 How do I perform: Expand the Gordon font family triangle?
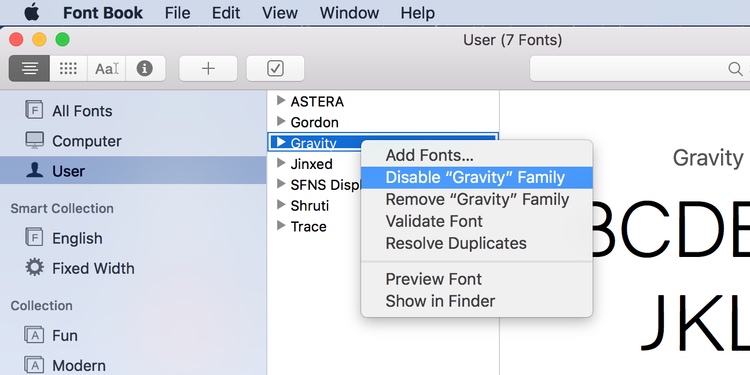click(281, 121)
